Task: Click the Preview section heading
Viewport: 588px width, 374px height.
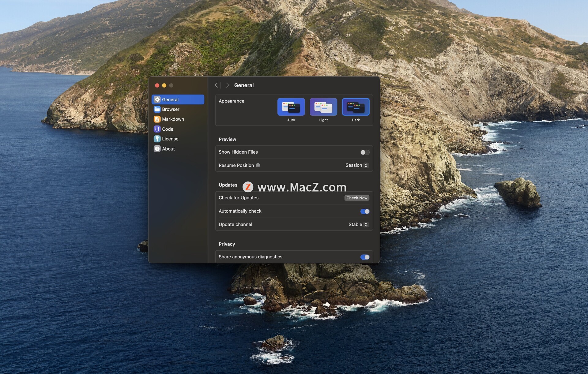Action: tap(227, 139)
